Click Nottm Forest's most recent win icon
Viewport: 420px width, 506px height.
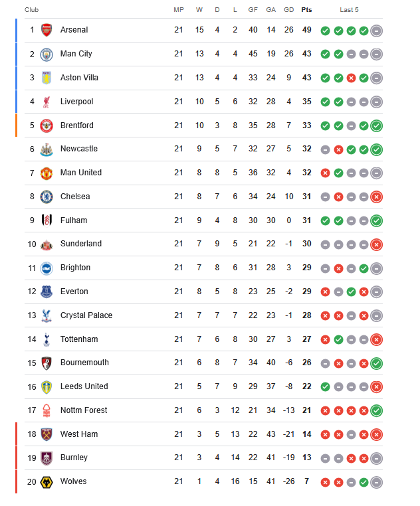pos(376,410)
